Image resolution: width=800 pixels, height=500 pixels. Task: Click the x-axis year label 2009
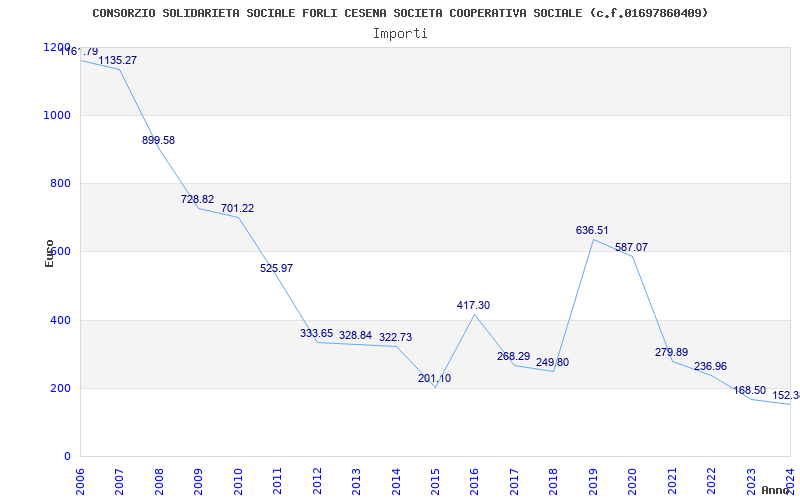point(199,481)
